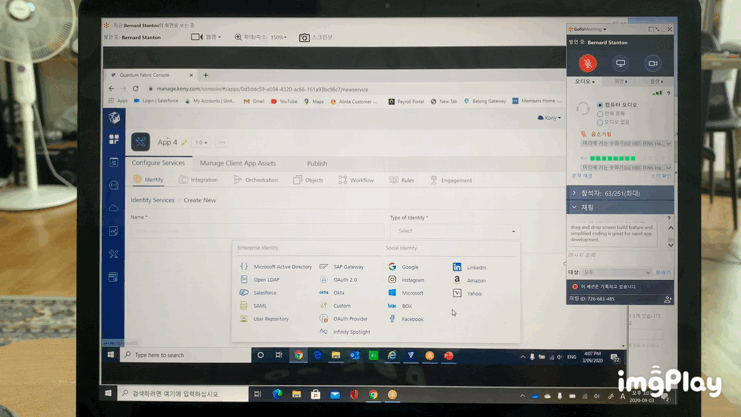Collapse the 채팅 chat section
This screenshot has height=417, width=741.
coord(620,207)
